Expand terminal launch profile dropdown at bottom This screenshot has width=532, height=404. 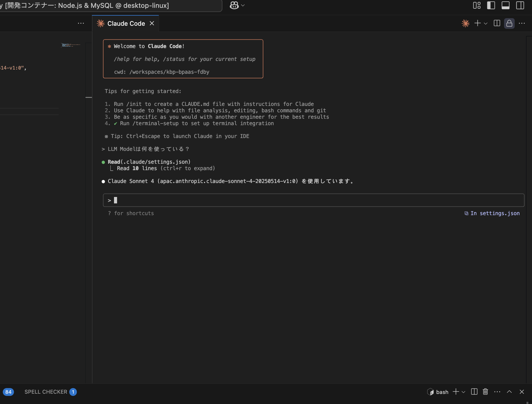point(464,392)
